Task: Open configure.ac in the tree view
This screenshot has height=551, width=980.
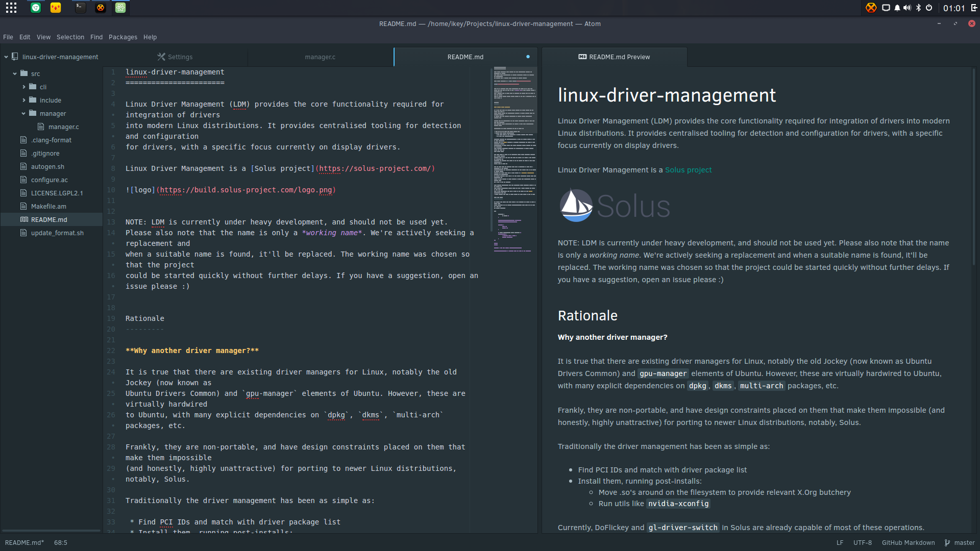Action: click(x=49, y=180)
